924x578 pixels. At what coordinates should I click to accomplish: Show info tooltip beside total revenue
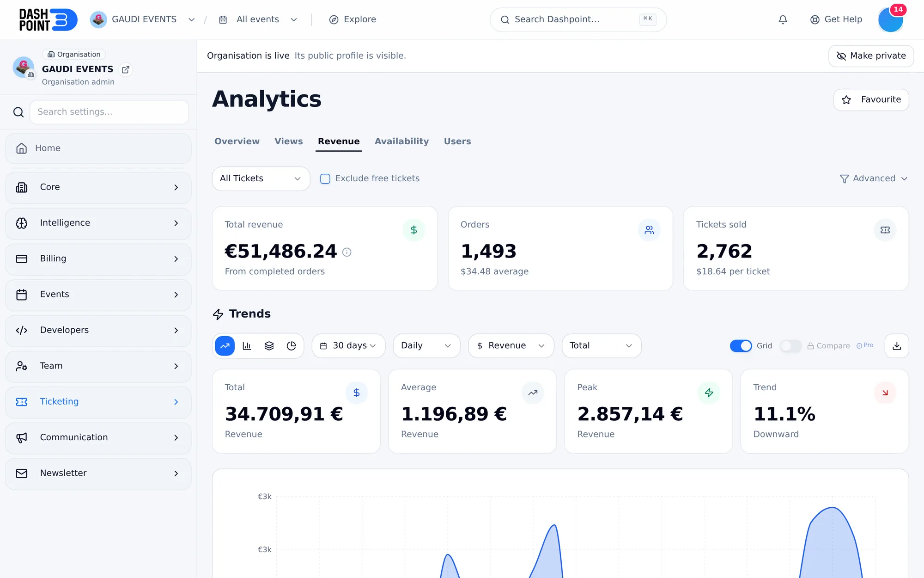point(347,252)
